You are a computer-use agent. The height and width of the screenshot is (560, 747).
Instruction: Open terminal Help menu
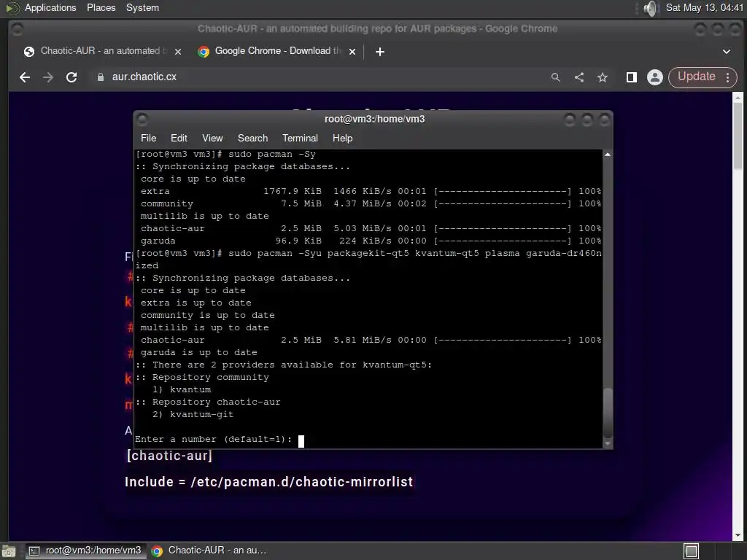pos(343,138)
